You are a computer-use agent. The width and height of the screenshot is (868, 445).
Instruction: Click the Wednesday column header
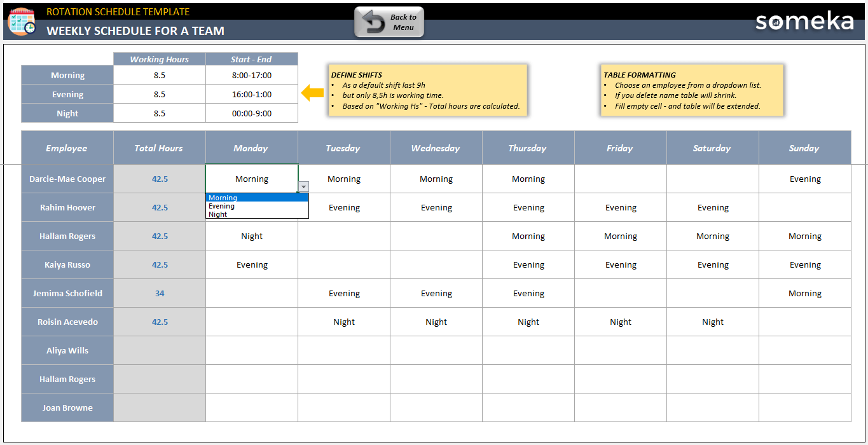click(436, 147)
